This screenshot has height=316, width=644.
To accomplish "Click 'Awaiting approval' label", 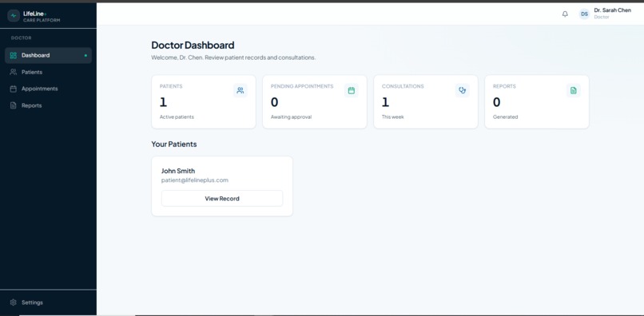I will pos(291,117).
